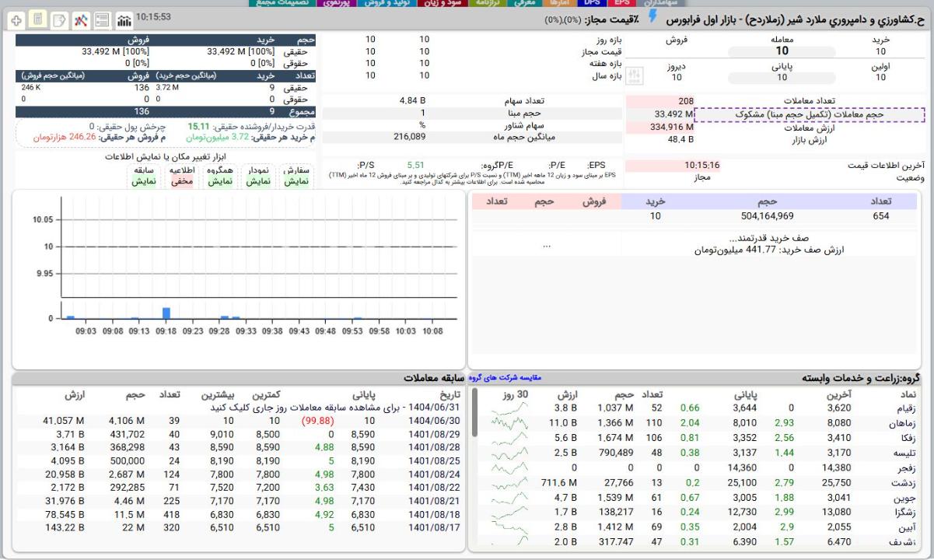Click the blue lightning bolt icon
Viewport: 934px width, 560px height.
(x=652, y=16)
